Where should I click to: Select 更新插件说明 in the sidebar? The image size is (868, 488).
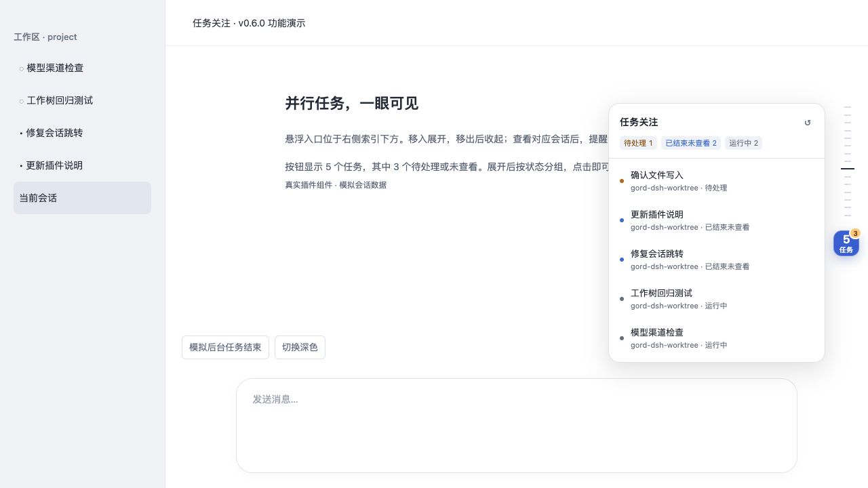point(82,165)
